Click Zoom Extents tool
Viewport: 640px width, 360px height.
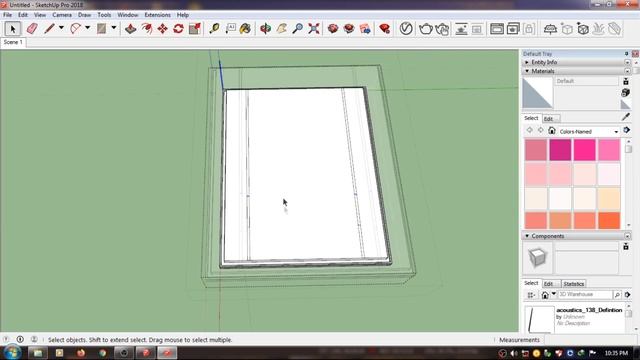pos(314,29)
